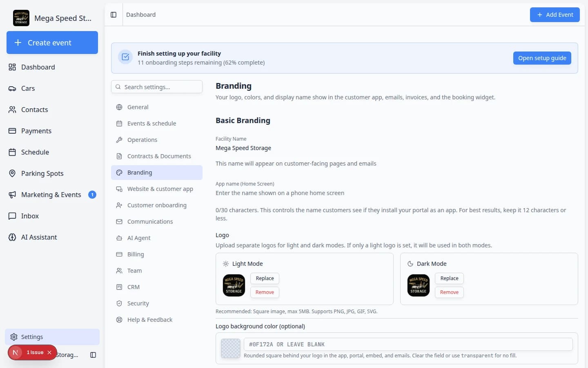Open the Billing settings section
Viewport: 588px width, 368px height.
(157, 254)
